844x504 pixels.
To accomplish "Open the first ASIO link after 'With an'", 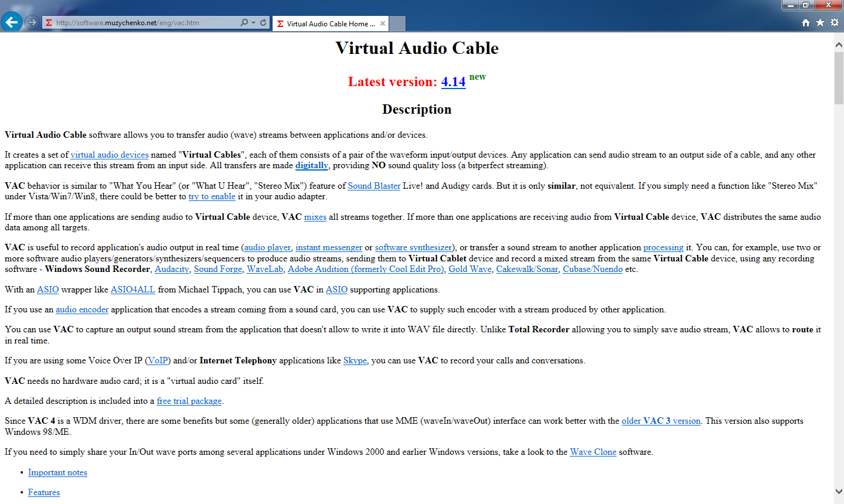I will click(48, 290).
